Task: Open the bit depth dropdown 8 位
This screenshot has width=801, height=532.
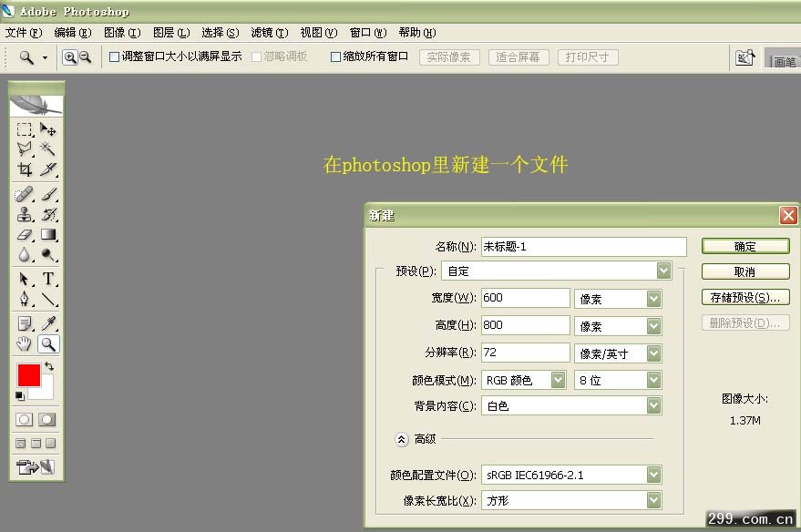Action: coord(618,380)
